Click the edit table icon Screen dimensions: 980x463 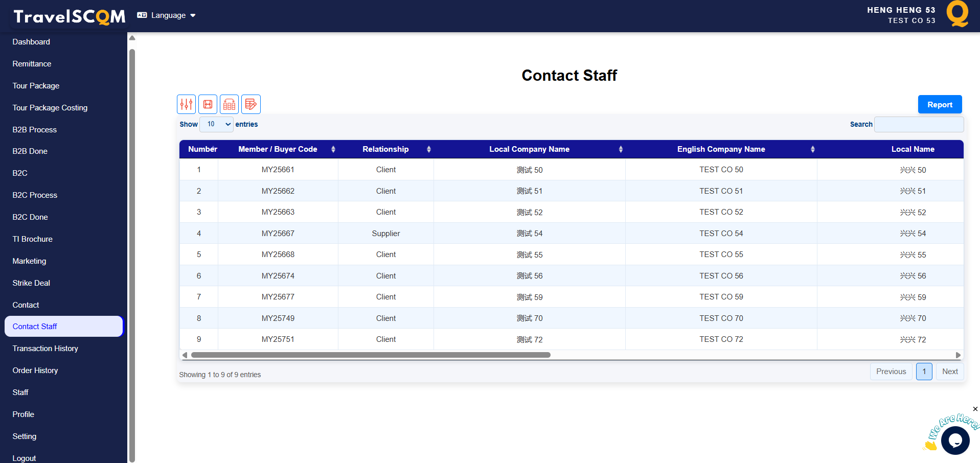(251, 104)
